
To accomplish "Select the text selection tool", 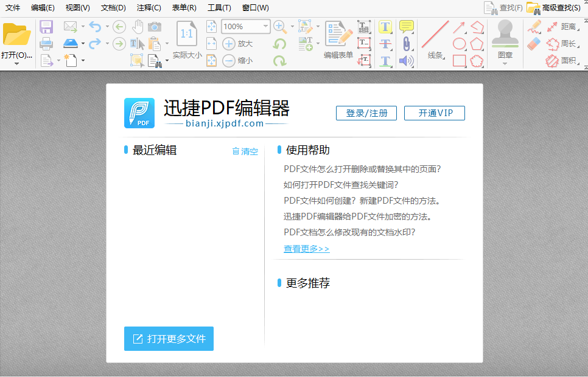I will 137,44.
